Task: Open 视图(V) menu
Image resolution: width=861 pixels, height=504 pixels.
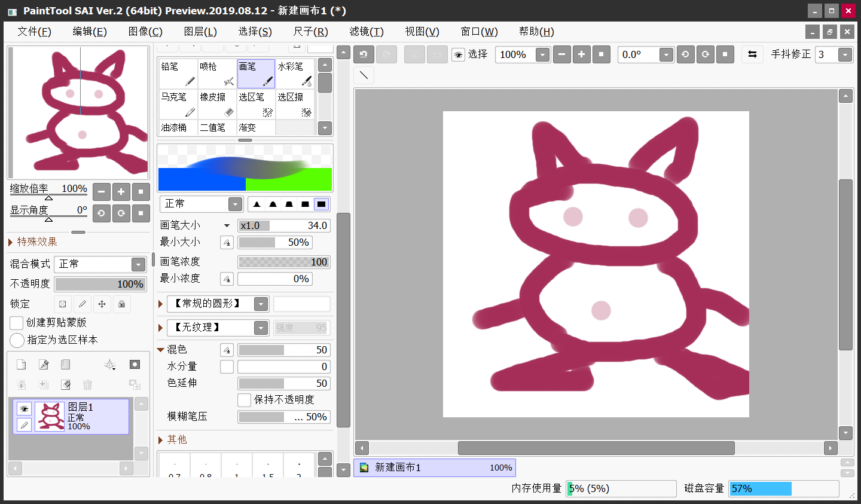Action: click(422, 32)
